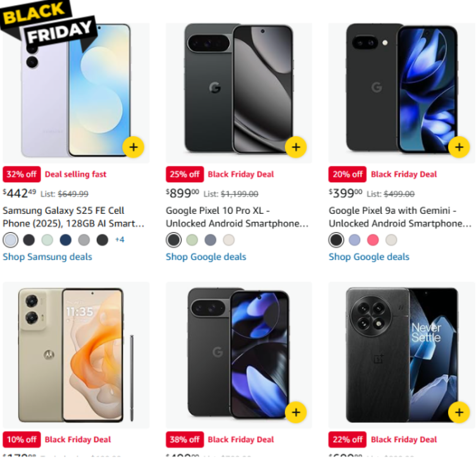Open Shop Samsung deals link

(47, 257)
